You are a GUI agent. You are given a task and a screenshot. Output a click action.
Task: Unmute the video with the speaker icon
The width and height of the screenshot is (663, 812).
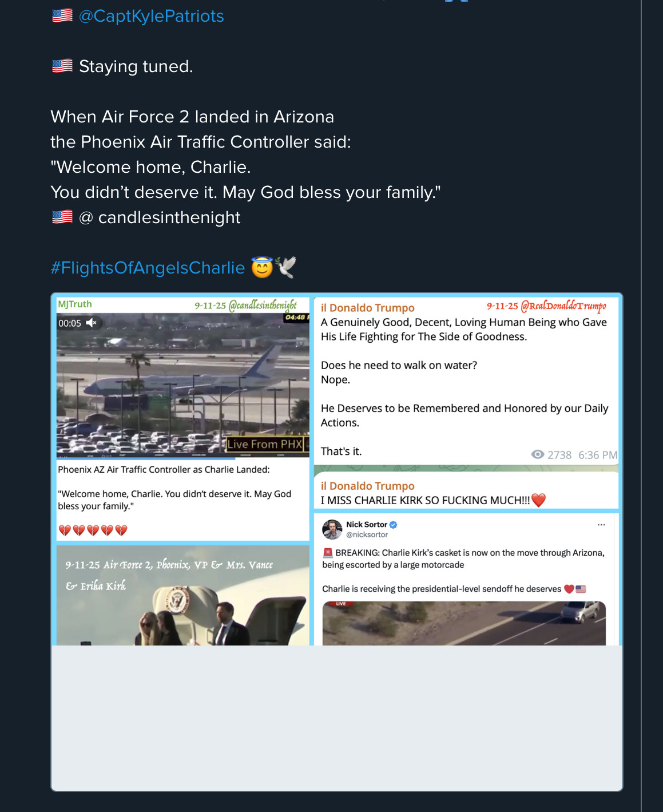(x=92, y=323)
